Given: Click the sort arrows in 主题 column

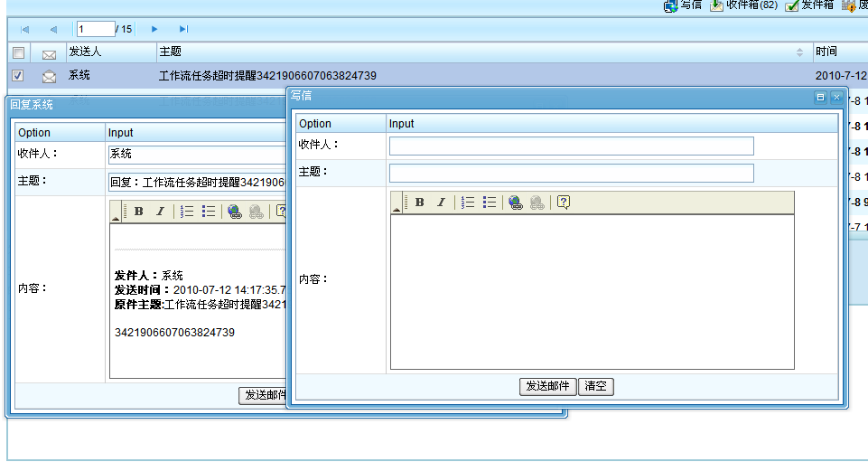Looking at the screenshot, I should [x=800, y=52].
